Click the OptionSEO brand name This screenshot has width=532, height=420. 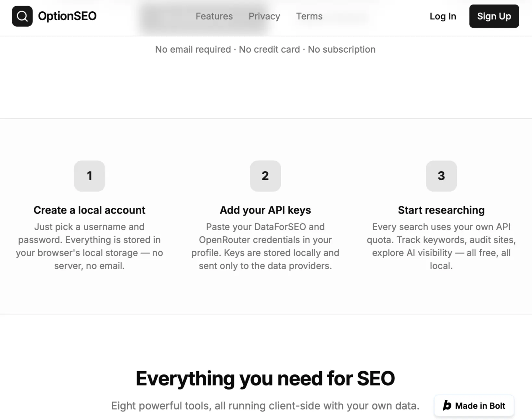(x=67, y=16)
